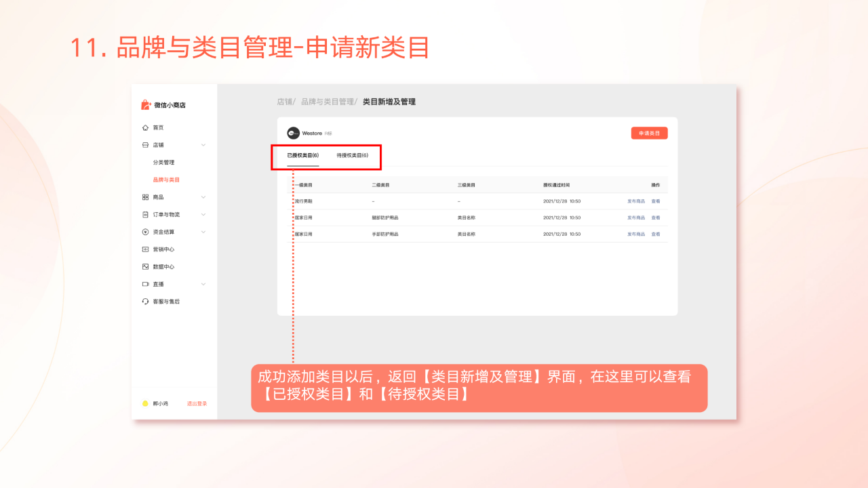Image resolution: width=868 pixels, height=488 pixels.
Task: Click the 店铺 store icon
Action: coord(145,145)
